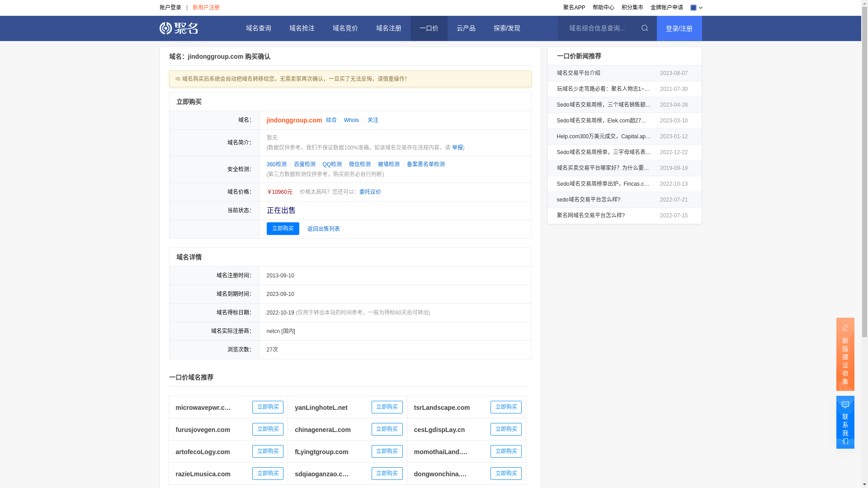Expand the theme color dropdown arrow
Image resolution: width=868 pixels, height=488 pixels.
tap(700, 8)
